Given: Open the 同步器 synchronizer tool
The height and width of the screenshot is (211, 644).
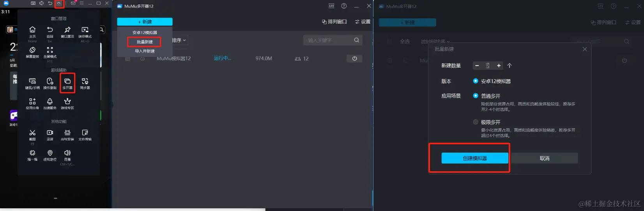Looking at the screenshot, I should pyautogui.click(x=85, y=81).
